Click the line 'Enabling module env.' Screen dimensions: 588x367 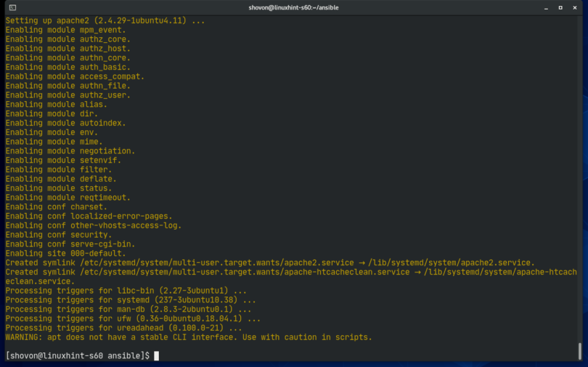52,132
